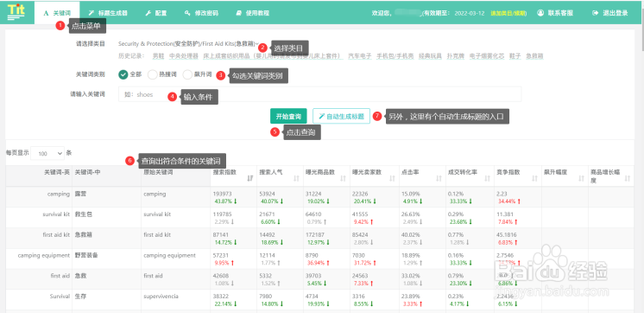Sort by 飙升幅度 column sort icon

581,178
